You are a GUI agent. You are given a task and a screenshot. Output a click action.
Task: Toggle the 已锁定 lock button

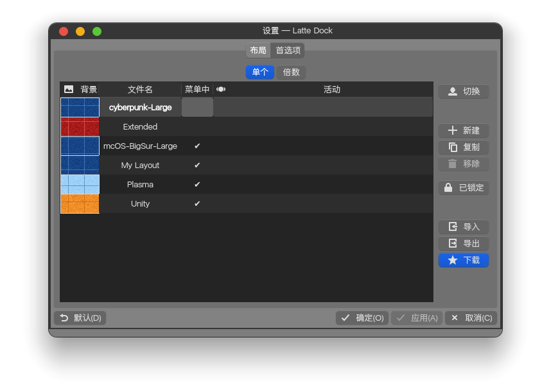coord(464,188)
